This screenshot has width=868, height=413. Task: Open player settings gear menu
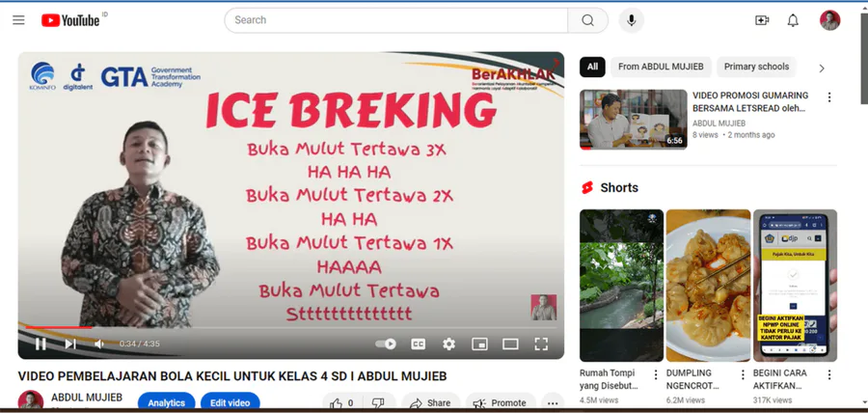point(448,344)
